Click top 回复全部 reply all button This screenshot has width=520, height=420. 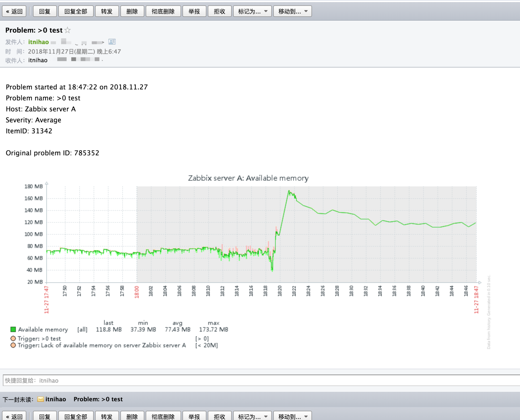[x=76, y=11]
